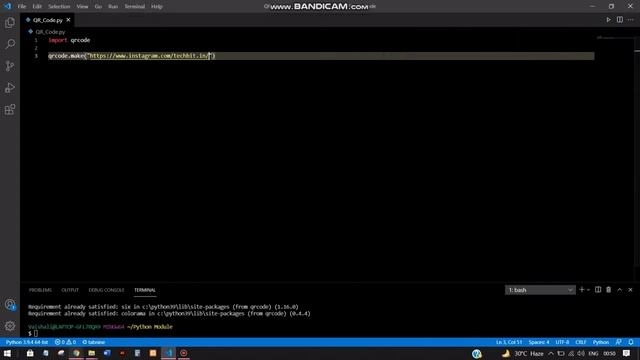Image resolution: width=640 pixels, height=360 pixels.
Task: Click in the terminal prompt input
Action: click(x=36, y=333)
